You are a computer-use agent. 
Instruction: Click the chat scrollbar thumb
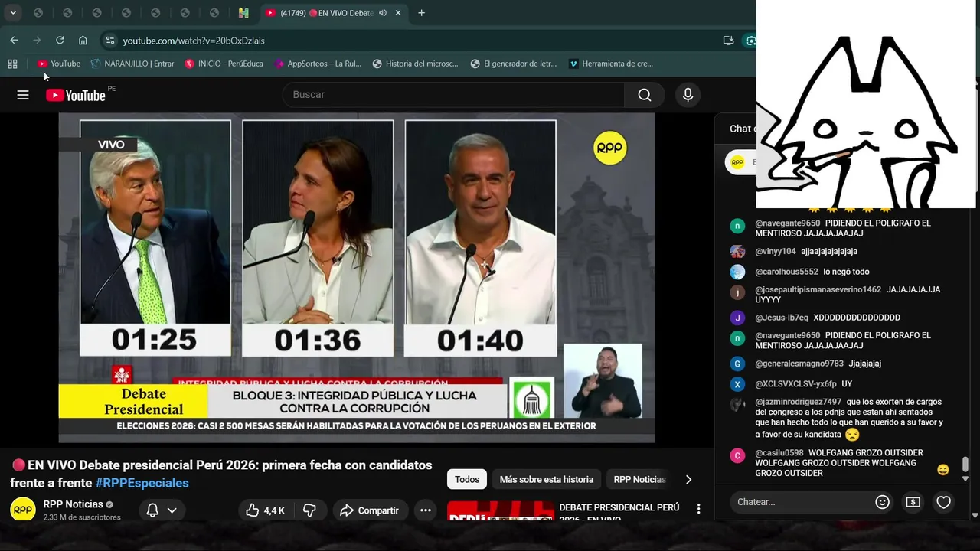click(965, 465)
